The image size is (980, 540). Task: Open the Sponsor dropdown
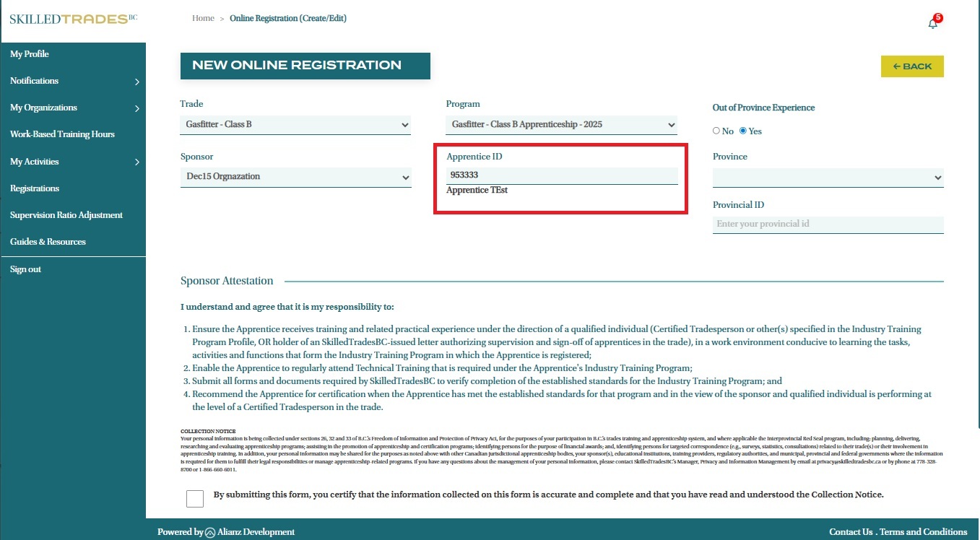(295, 177)
